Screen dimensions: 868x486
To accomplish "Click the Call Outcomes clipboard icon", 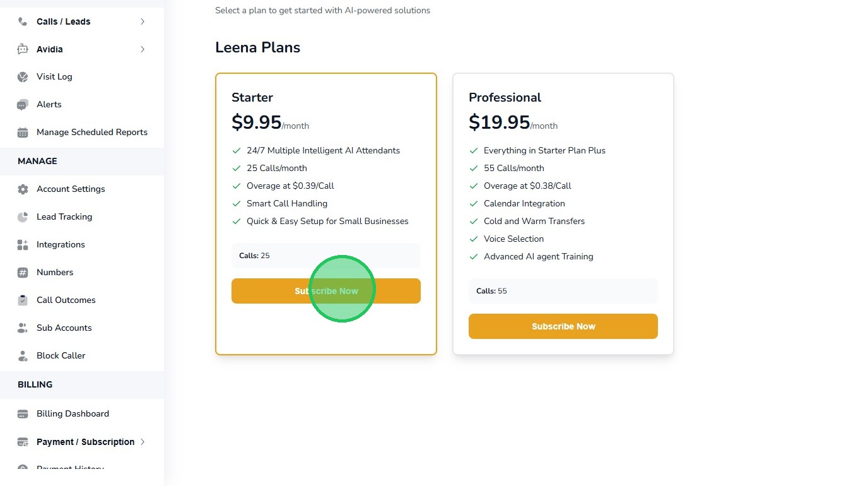I will click(x=23, y=300).
